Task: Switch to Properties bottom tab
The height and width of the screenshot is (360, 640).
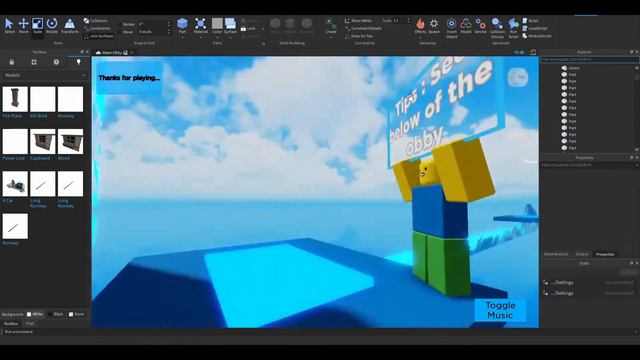Action: pos(605,254)
